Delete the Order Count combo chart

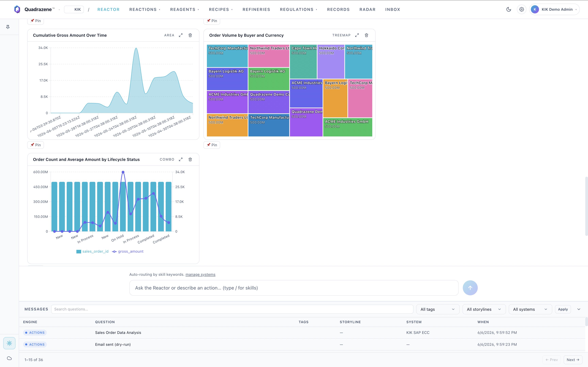click(x=190, y=160)
